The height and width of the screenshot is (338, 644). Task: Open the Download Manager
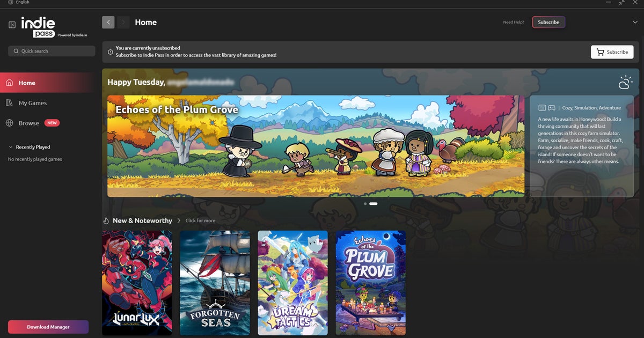(48, 327)
